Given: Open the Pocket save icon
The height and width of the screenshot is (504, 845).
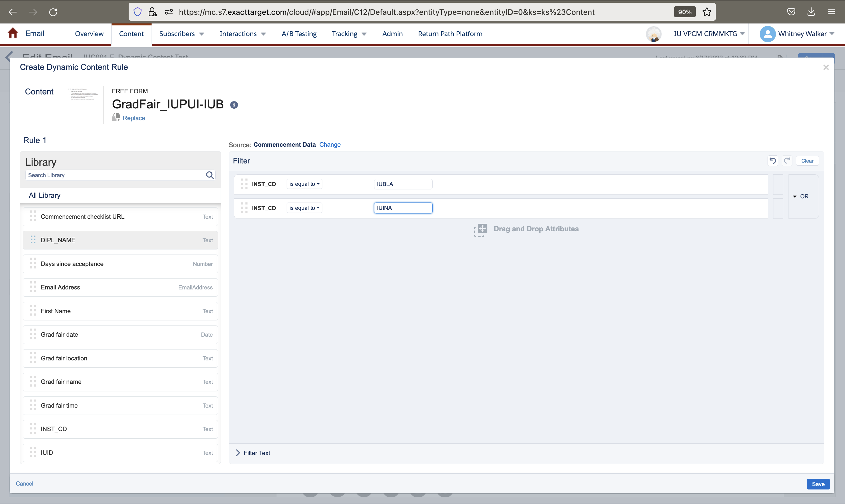Looking at the screenshot, I should click(791, 12).
